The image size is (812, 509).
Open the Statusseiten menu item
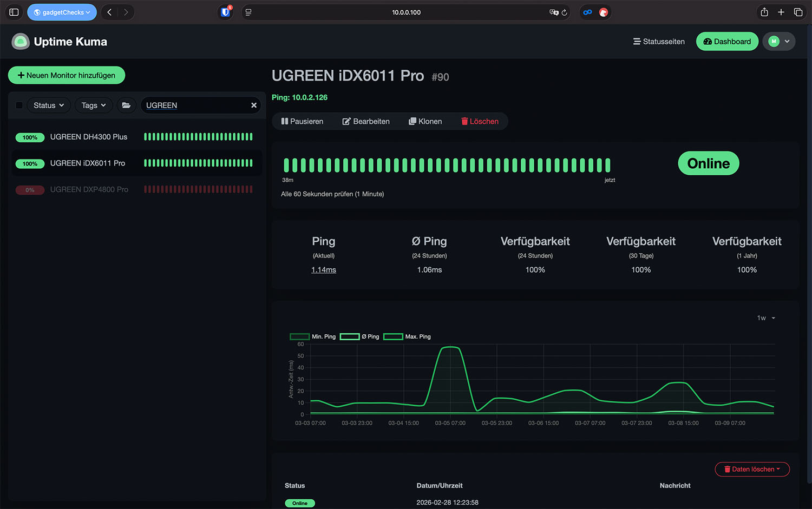coord(659,42)
